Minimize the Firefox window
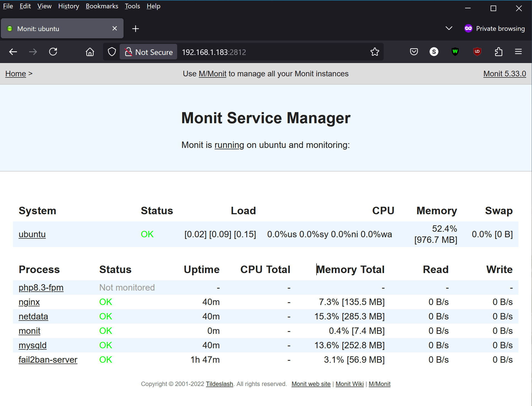This screenshot has height=406, width=532. pyautogui.click(x=468, y=8)
